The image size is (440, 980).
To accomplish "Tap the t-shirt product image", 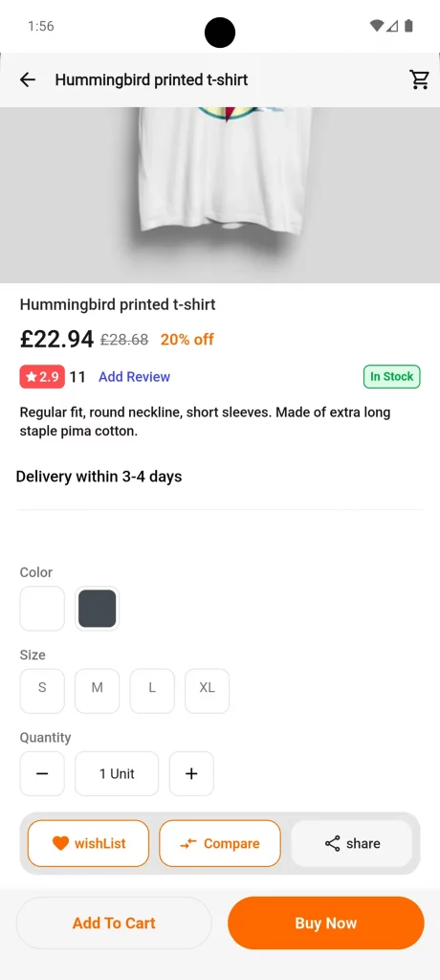I will (x=220, y=195).
